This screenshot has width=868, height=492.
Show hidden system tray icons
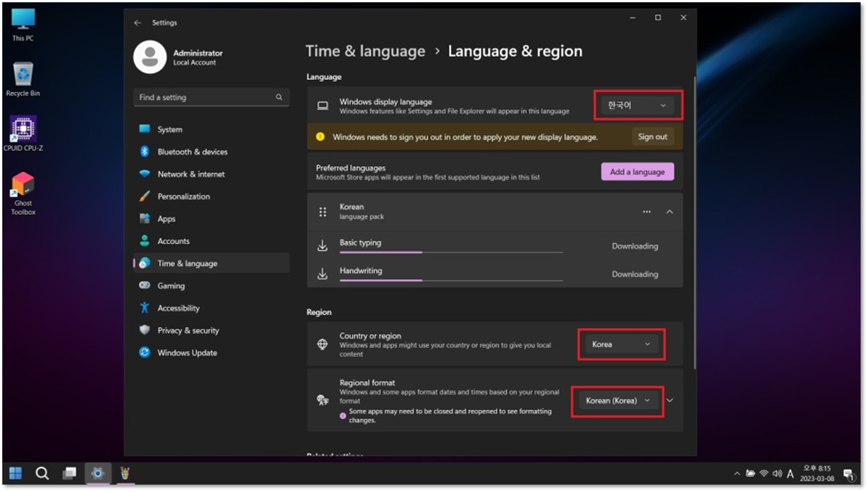click(x=737, y=473)
